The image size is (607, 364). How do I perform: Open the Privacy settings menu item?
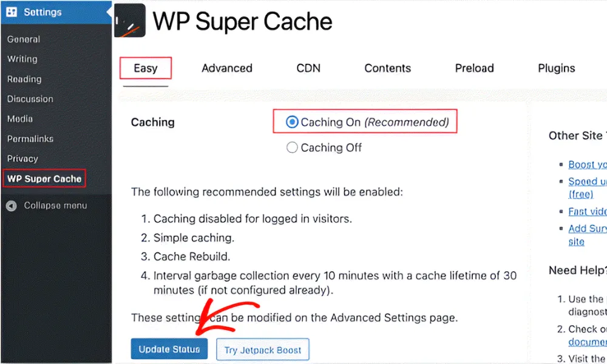[x=22, y=158]
